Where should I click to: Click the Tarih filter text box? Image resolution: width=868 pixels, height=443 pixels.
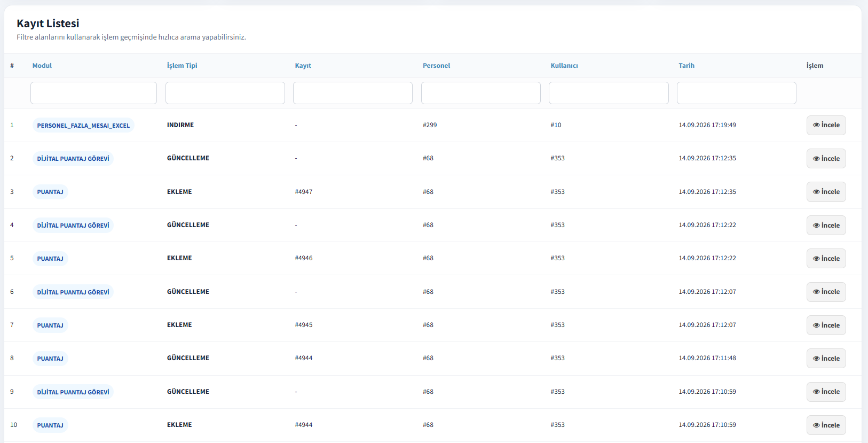tap(737, 93)
